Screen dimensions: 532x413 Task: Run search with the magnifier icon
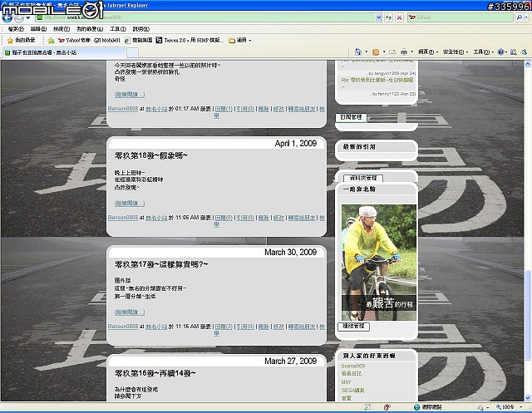click(519, 17)
